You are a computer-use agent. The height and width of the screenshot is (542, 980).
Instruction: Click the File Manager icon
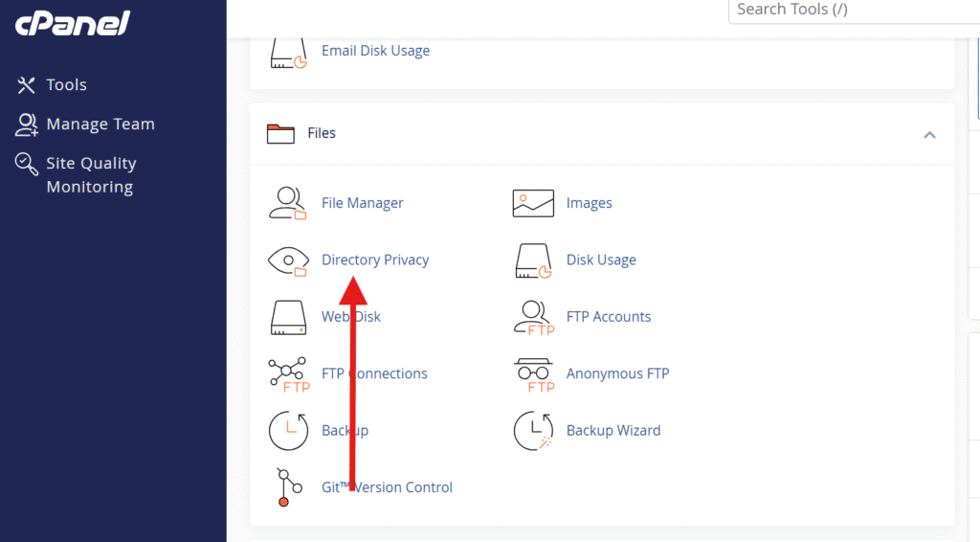287,203
